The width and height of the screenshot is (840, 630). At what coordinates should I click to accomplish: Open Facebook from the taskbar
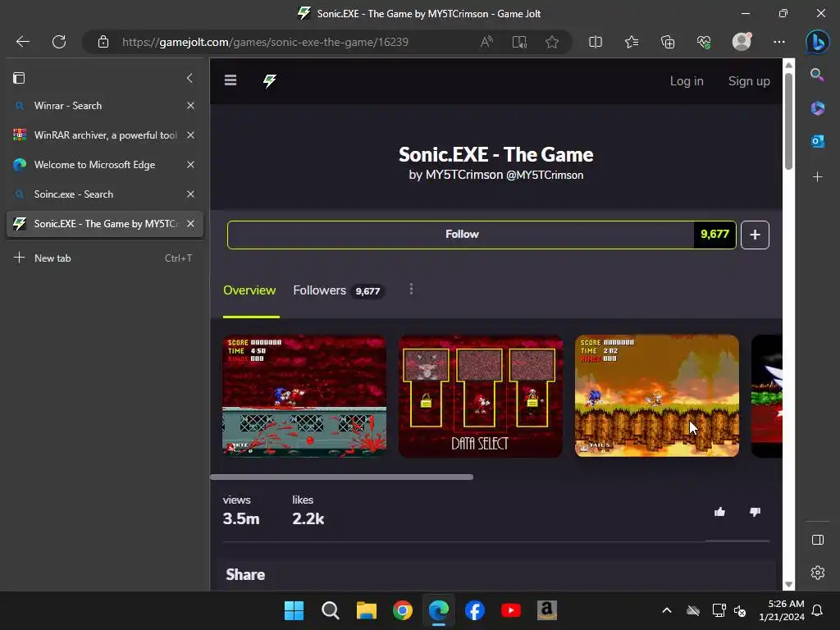[475, 610]
